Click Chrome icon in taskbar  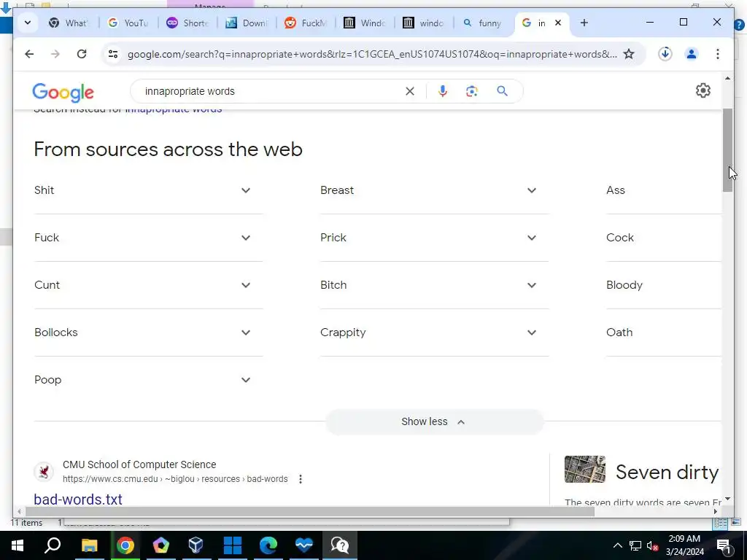125,545
